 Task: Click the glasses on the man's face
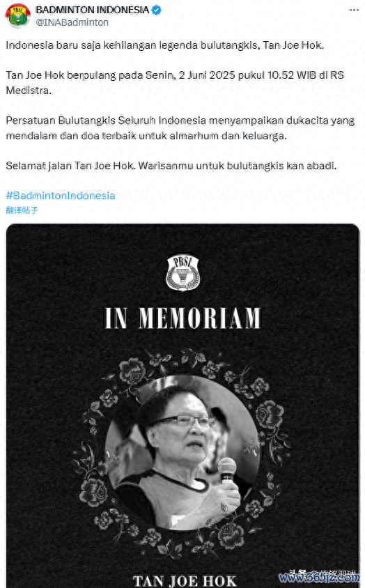click(x=183, y=420)
